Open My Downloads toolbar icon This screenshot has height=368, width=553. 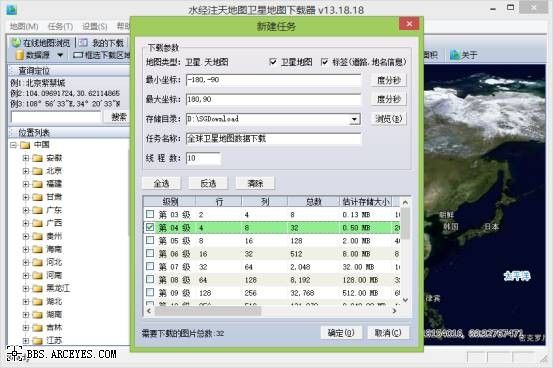coord(83,43)
